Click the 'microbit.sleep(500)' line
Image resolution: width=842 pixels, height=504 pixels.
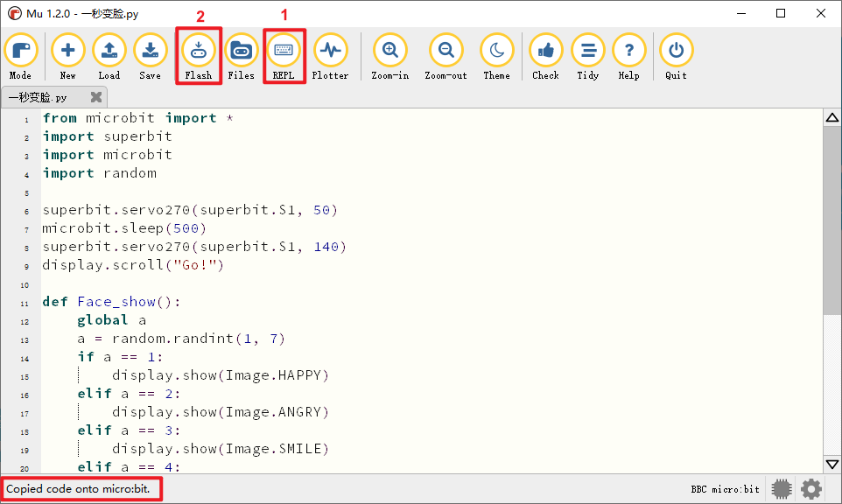point(124,228)
